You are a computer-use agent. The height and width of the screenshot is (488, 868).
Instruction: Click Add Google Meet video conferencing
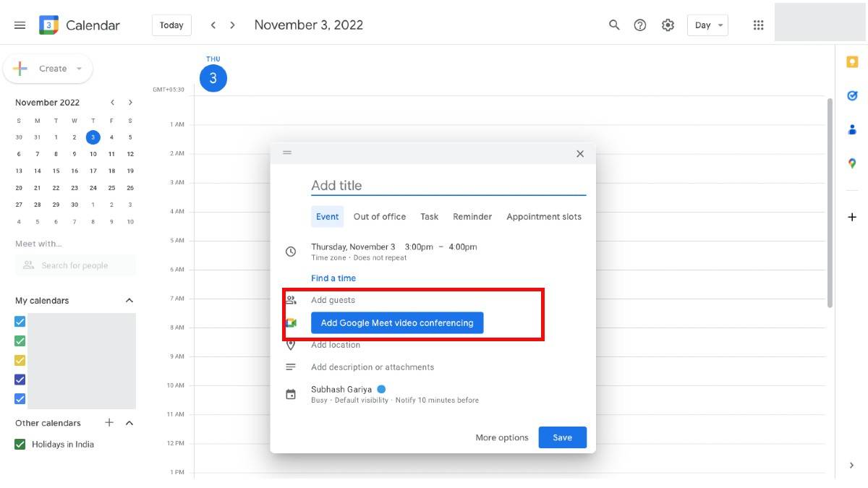coord(397,323)
